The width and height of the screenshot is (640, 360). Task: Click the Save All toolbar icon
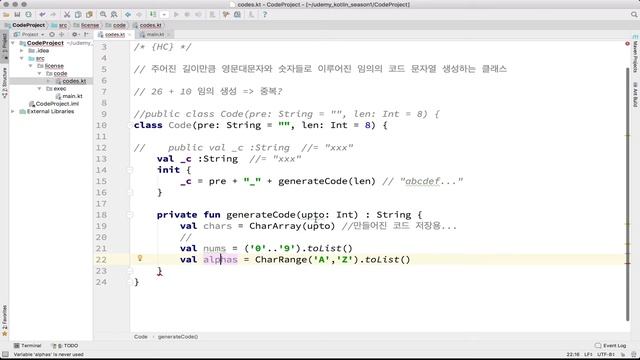[17, 15]
